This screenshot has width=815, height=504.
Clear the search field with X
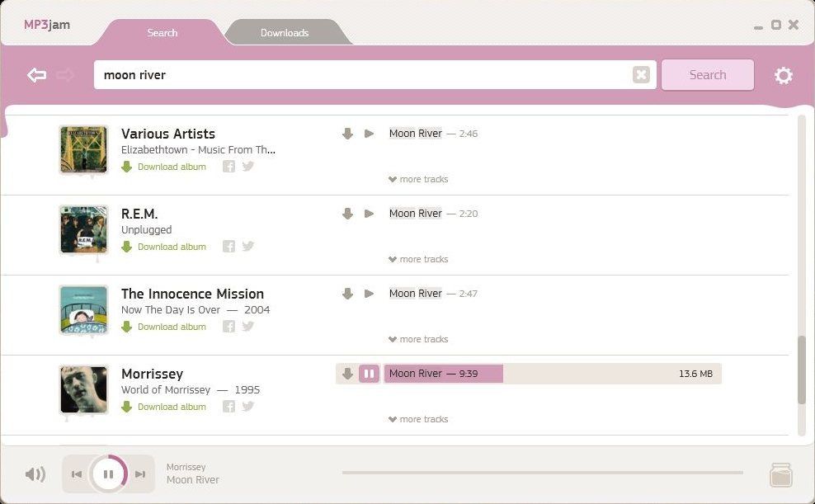tap(642, 75)
